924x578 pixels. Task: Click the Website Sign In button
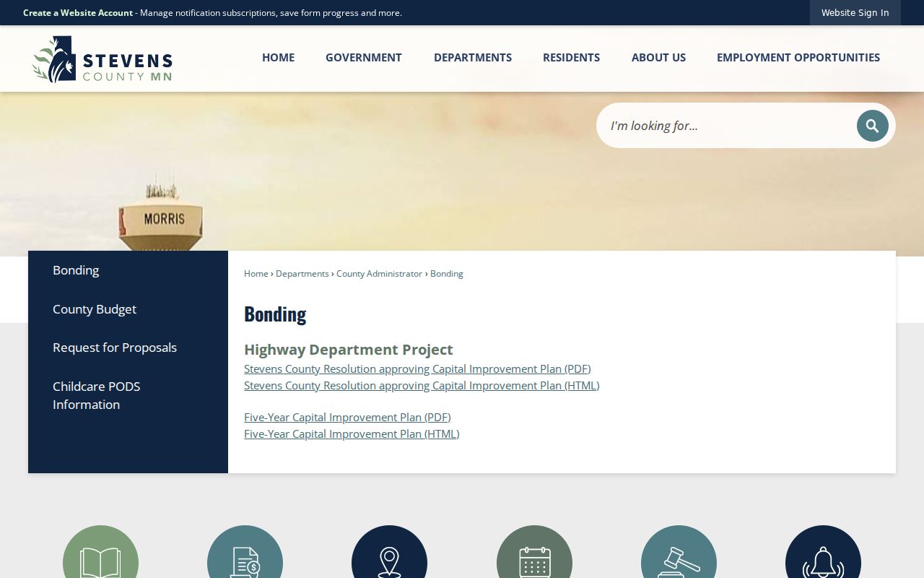855,13
